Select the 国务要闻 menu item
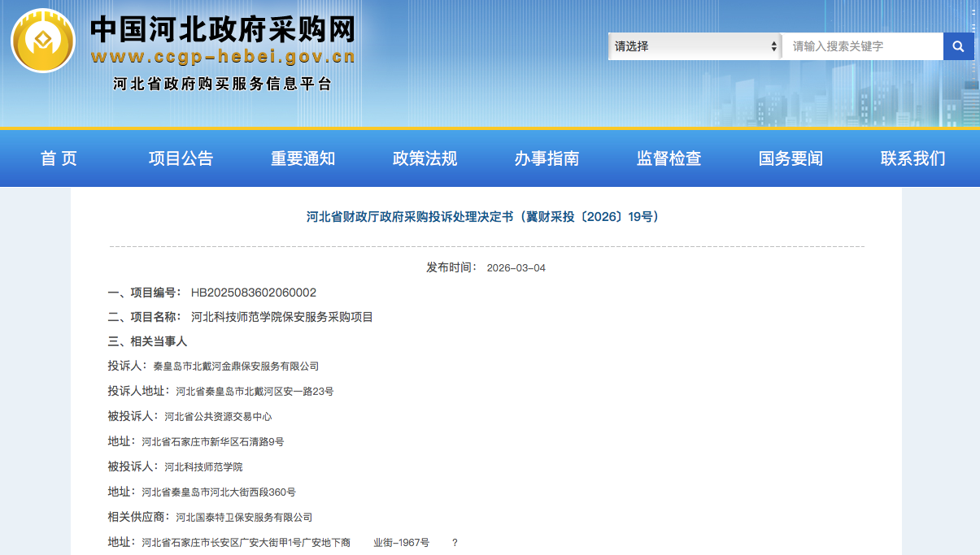This screenshot has height=555, width=980. tap(791, 158)
